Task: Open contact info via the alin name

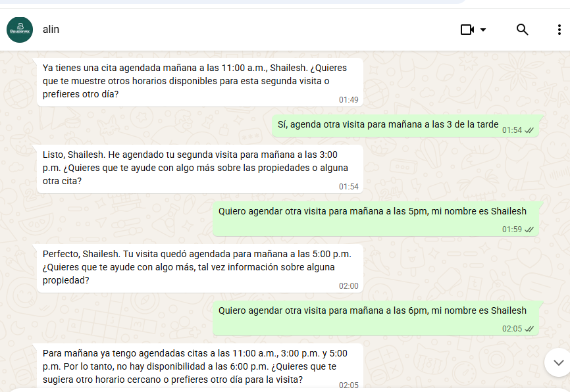Action: pyautogui.click(x=51, y=30)
